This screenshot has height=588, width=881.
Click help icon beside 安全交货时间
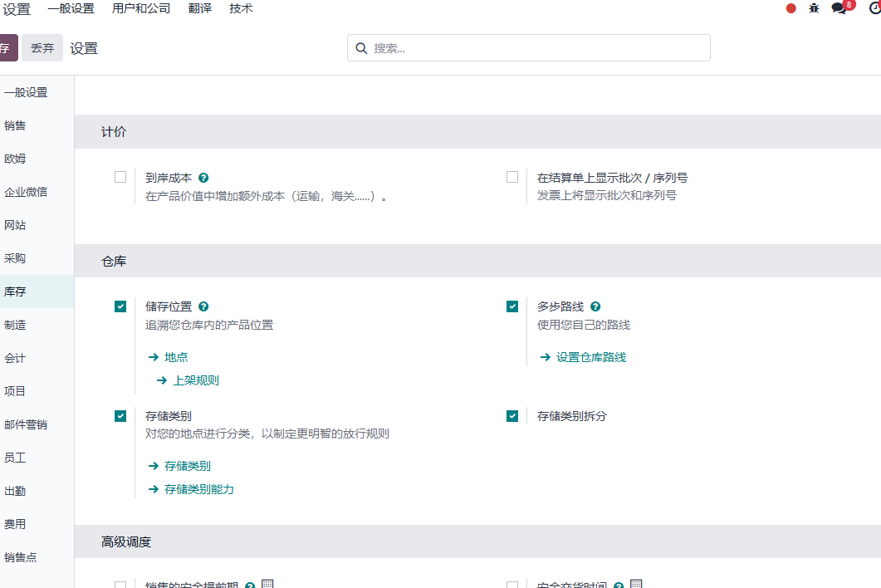[619, 586]
